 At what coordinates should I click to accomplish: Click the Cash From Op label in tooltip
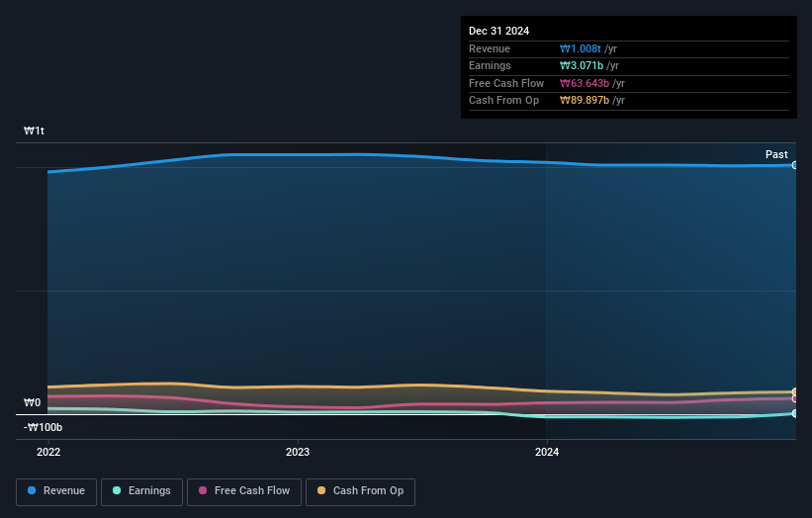click(x=503, y=101)
